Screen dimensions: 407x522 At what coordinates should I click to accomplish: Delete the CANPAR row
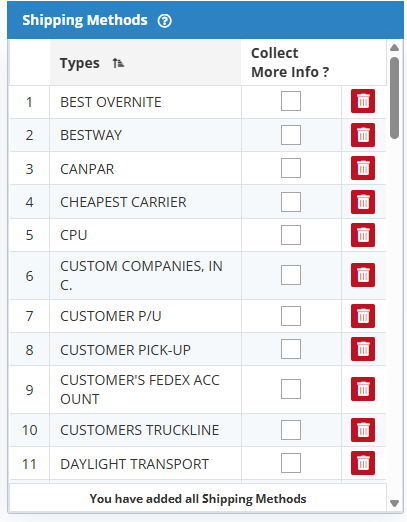(x=363, y=168)
